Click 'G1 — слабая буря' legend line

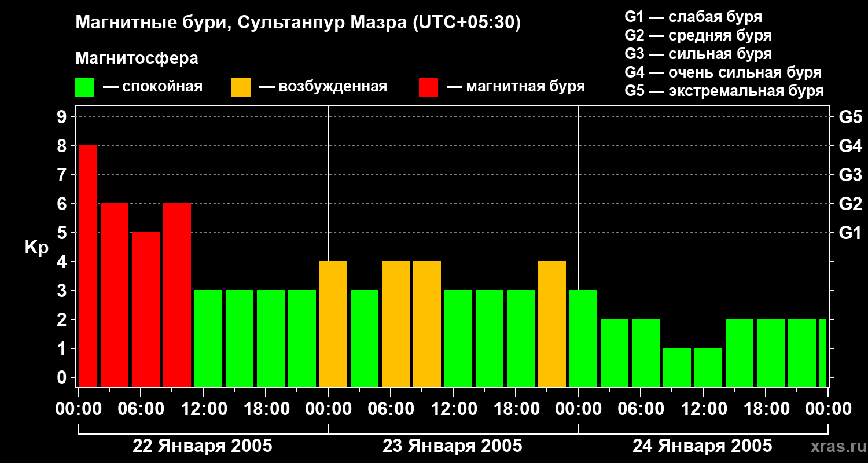click(x=693, y=17)
